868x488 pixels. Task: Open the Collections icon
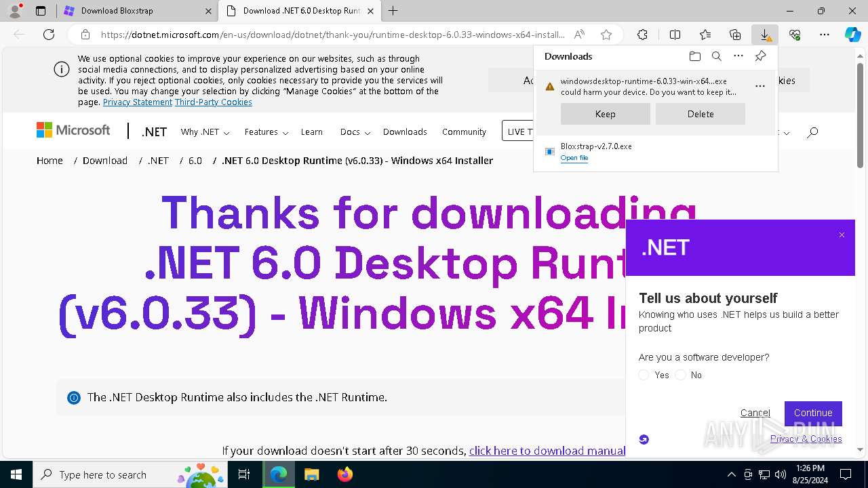point(735,35)
